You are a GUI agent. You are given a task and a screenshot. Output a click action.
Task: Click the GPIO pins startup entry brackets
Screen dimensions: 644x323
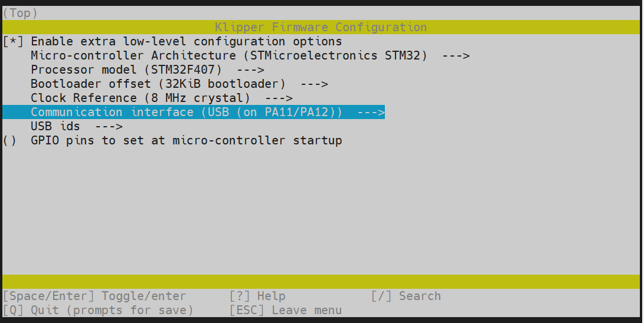[x=9, y=141]
